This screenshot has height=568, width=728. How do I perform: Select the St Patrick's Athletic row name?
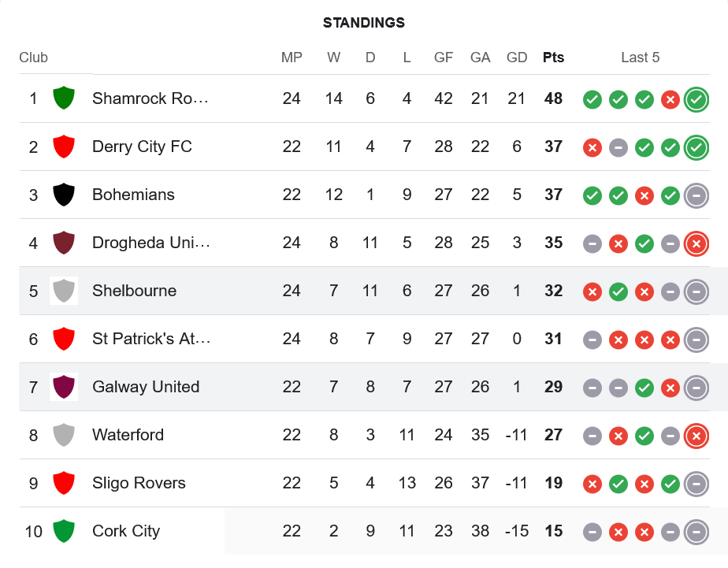[x=150, y=339]
